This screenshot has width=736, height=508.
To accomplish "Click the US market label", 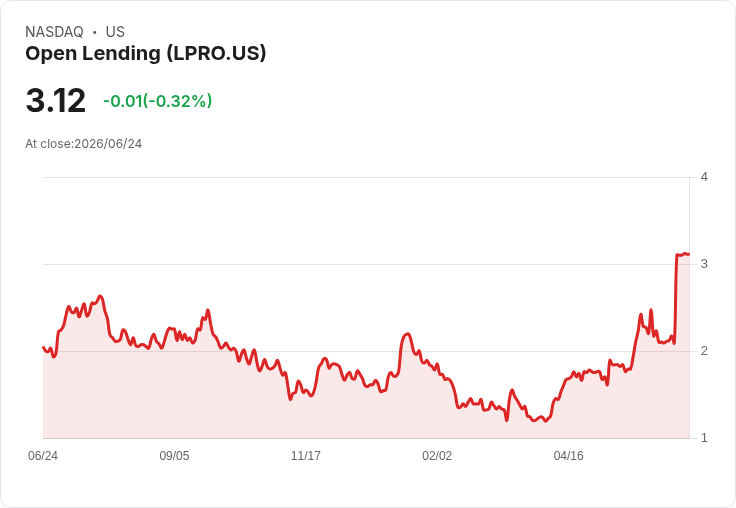I will tap(115, 32).
